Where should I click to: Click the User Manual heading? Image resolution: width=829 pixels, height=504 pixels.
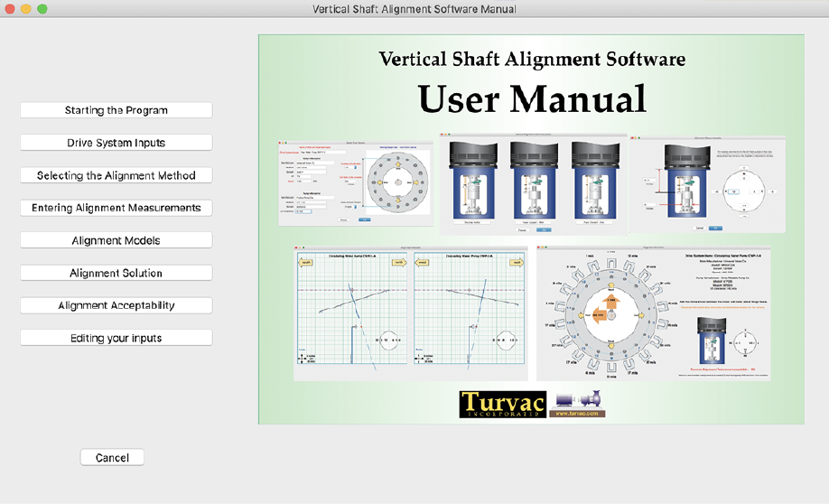(x=531, y=98)
